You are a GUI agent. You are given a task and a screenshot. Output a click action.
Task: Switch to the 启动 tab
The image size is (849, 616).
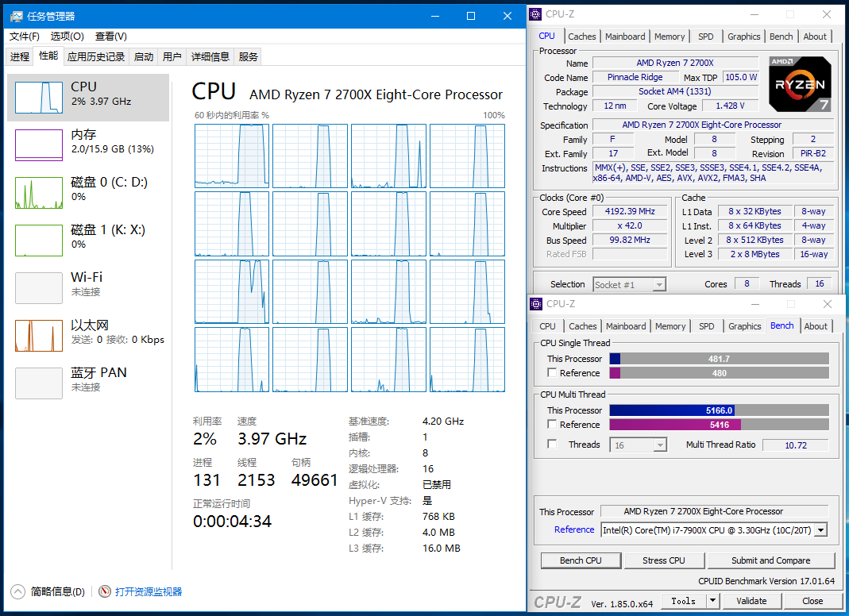[144, 56]
